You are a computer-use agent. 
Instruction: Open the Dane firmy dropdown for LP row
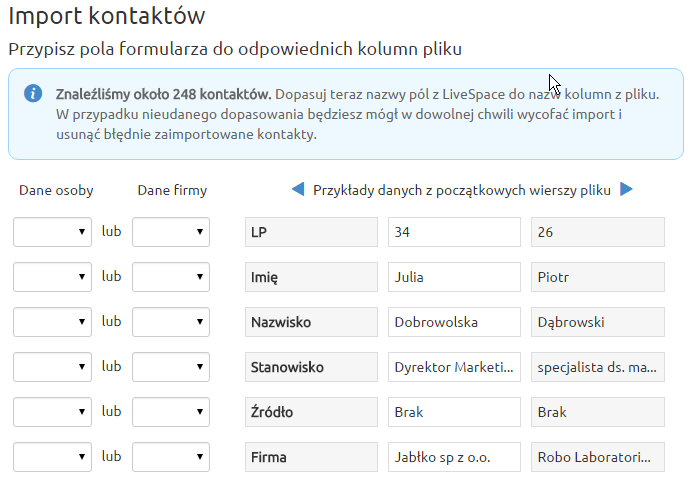coord(171,232)
